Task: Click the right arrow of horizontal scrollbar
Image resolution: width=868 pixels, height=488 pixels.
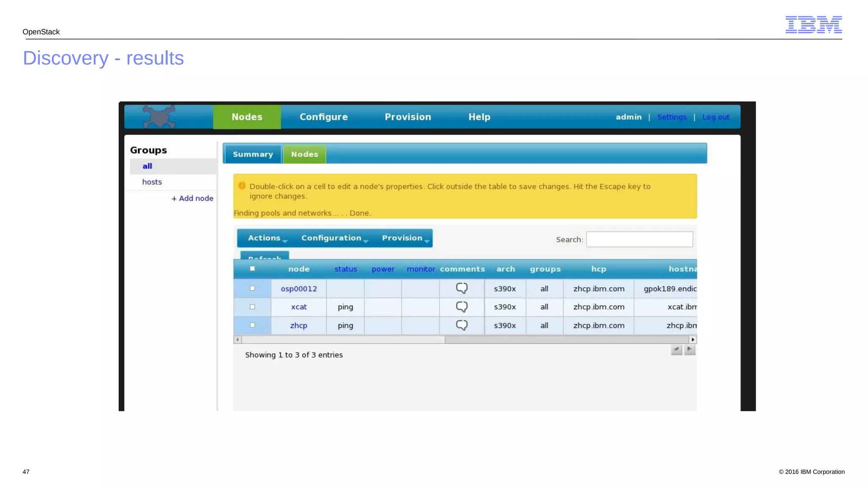Action: coord(693,340)
